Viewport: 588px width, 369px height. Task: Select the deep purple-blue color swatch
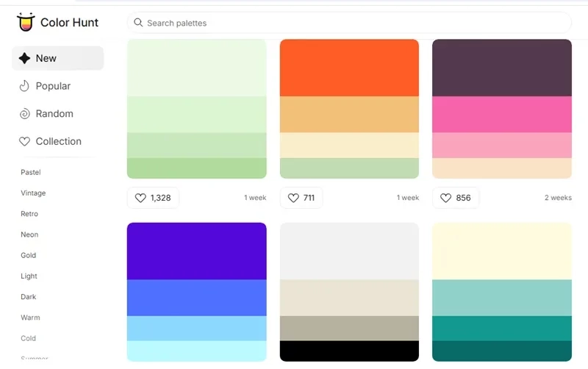(x=196, y=251)
